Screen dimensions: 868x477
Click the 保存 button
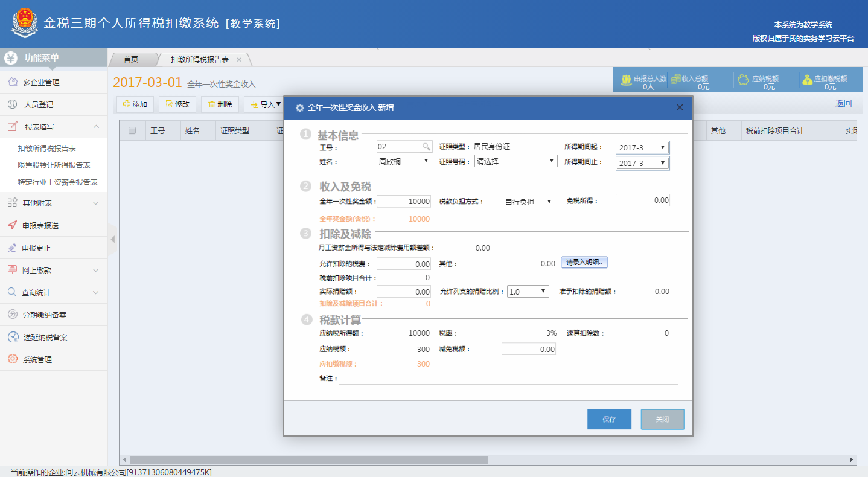609,419
